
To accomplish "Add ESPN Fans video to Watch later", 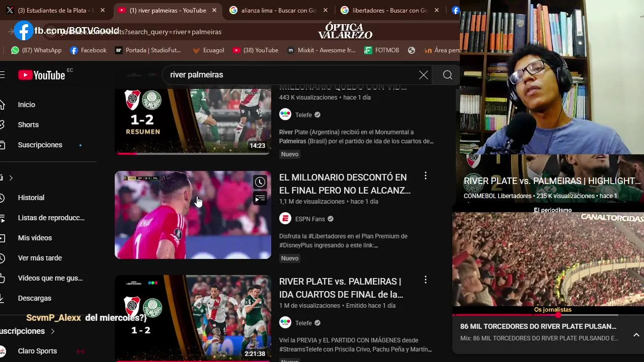I will (260, 182).
